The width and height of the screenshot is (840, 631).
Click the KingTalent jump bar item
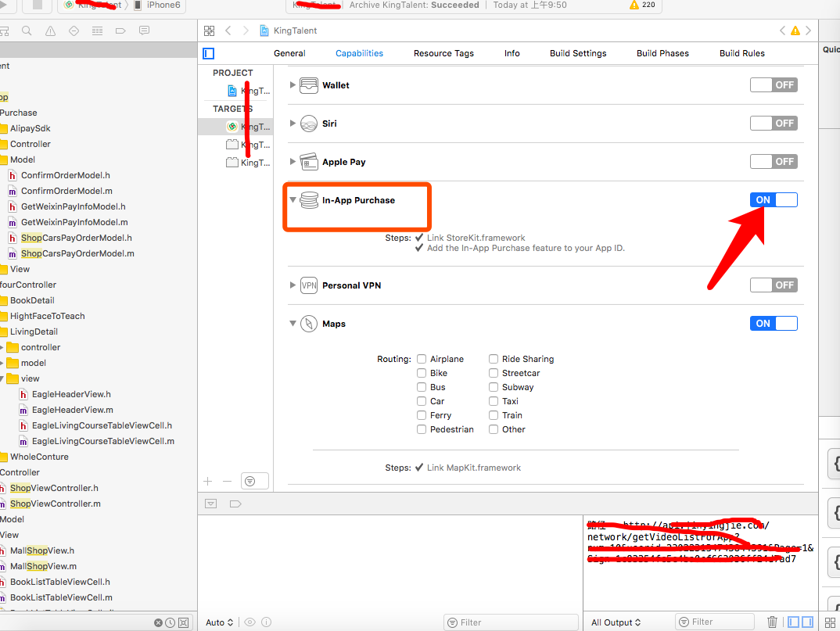coord(289,30)
